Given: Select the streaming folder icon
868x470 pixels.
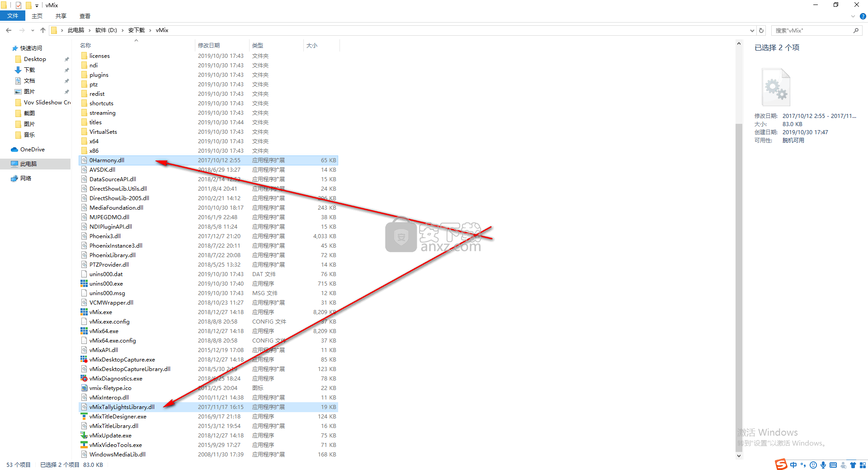Looking at the screenshot, I should [84, 113].
